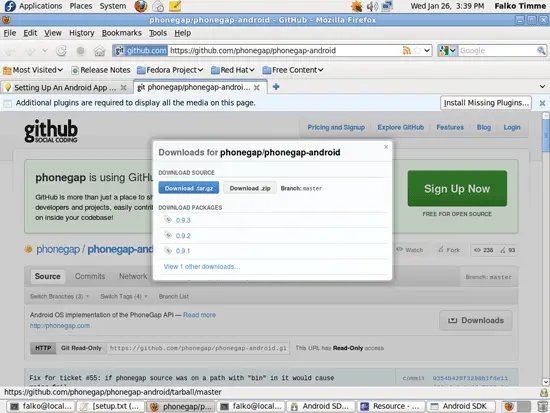Expand the address bar URL dropdown
Screen dimensions: 550x413
pos(427,51)
